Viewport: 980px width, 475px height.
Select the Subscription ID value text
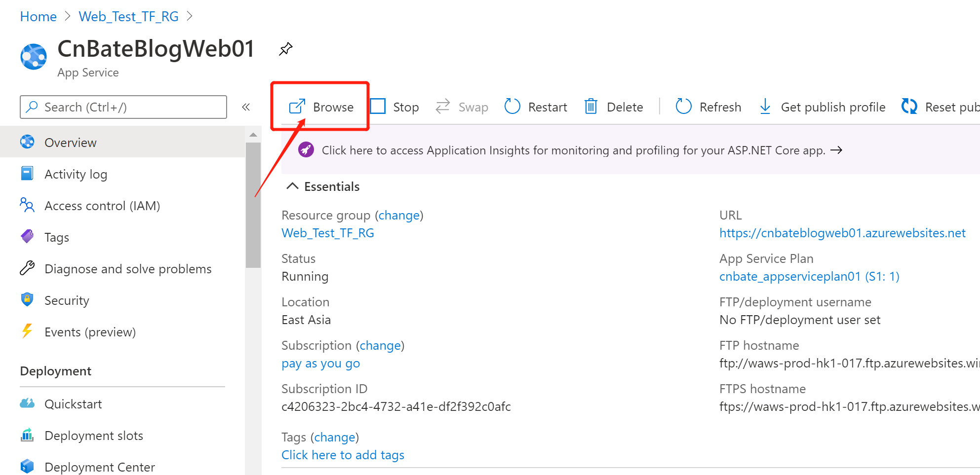pos(396,406)
